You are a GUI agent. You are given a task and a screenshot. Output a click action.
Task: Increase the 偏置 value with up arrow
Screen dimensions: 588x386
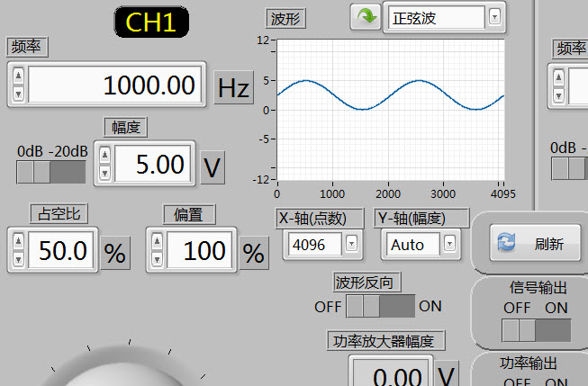(158, 243)
